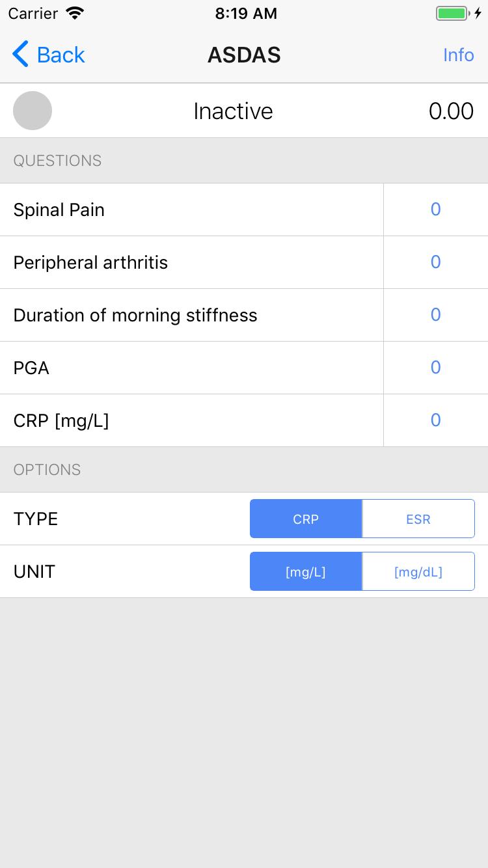Edit the PGA value
Screen dimensions: 488x868
436,368
